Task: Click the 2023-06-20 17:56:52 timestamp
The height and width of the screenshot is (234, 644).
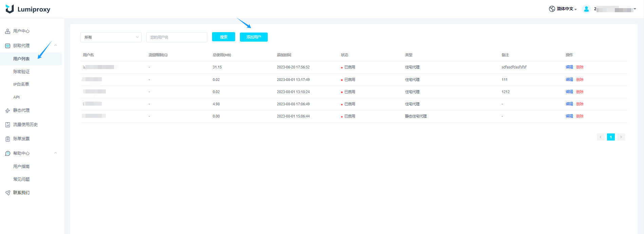Action: pyautogui.click(x=293, y=67)
